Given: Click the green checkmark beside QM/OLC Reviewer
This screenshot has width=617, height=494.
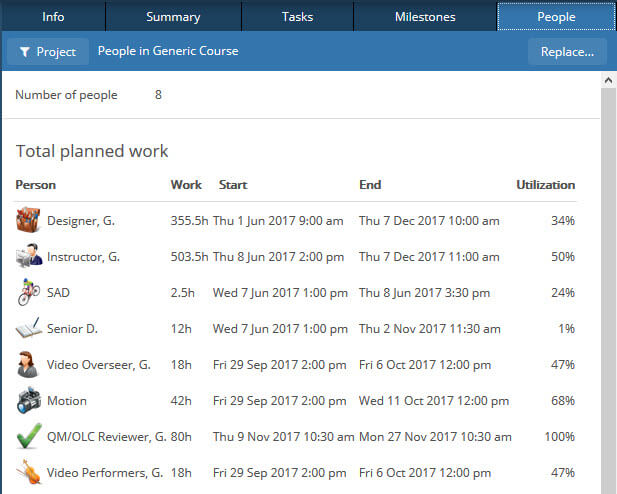Looking at the screenshot, I should tap(29, 436).
